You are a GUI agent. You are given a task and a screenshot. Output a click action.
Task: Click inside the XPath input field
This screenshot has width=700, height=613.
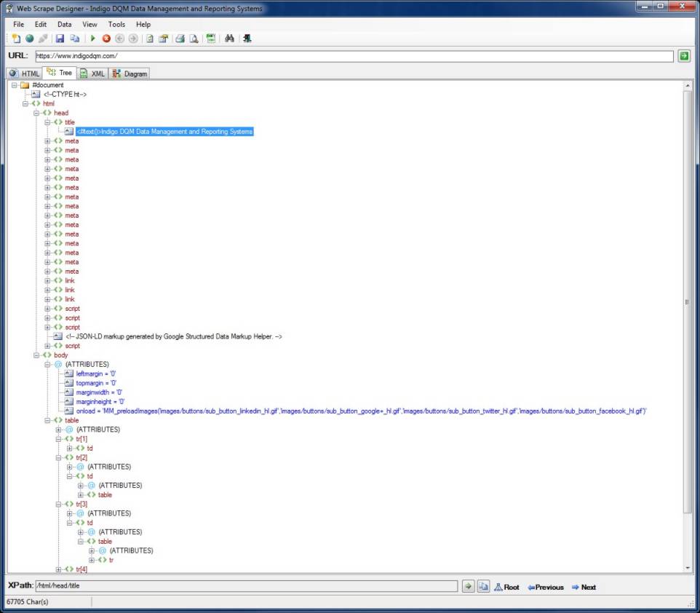[x=246, y=587]
